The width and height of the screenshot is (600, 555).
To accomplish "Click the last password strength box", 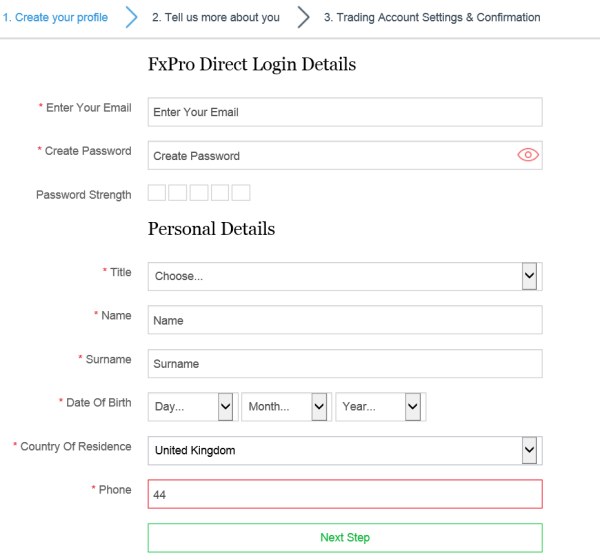I will pos(241,193).
